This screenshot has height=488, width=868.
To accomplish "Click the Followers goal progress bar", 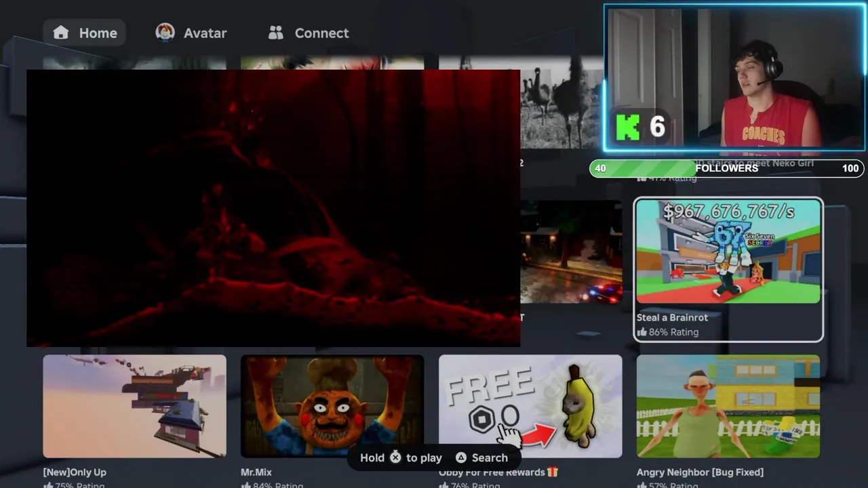I will click(727, 168).
